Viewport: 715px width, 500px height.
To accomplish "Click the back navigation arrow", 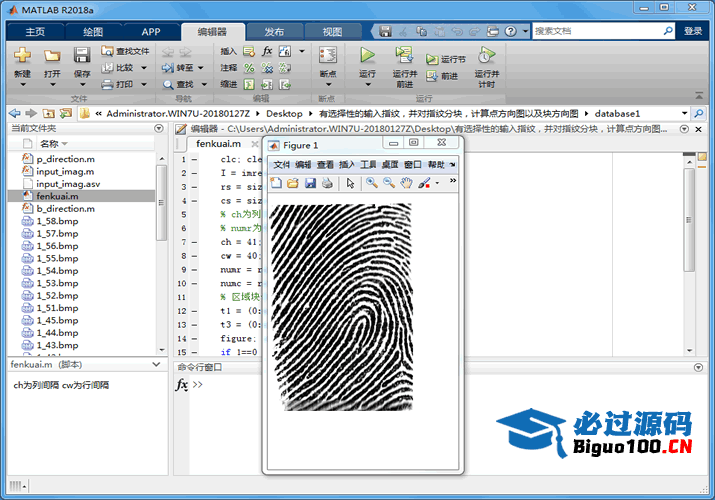I will coord(15,113).
